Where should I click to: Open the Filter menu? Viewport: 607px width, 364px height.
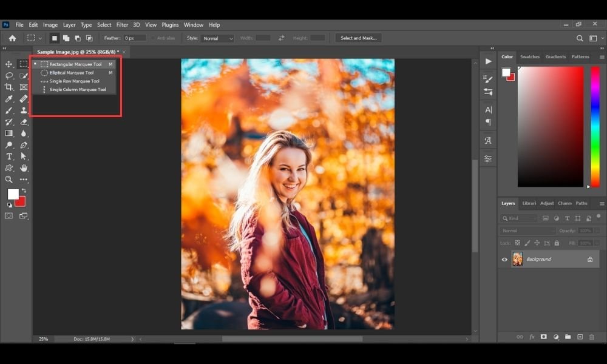coord(122,25)
